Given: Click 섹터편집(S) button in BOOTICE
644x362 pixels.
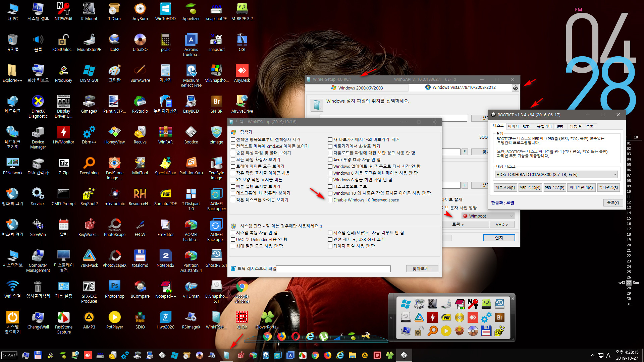Looking at the screenshot, I should 608,188.
